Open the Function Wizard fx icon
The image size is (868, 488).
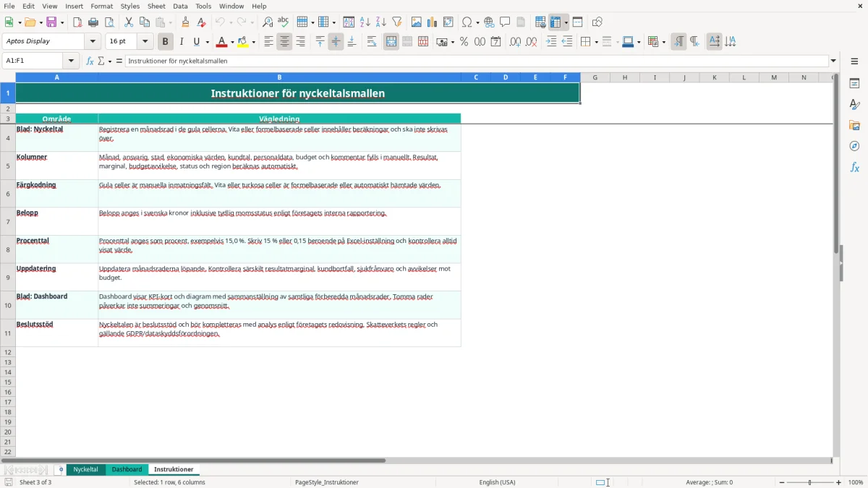click(x=90, y=61)
